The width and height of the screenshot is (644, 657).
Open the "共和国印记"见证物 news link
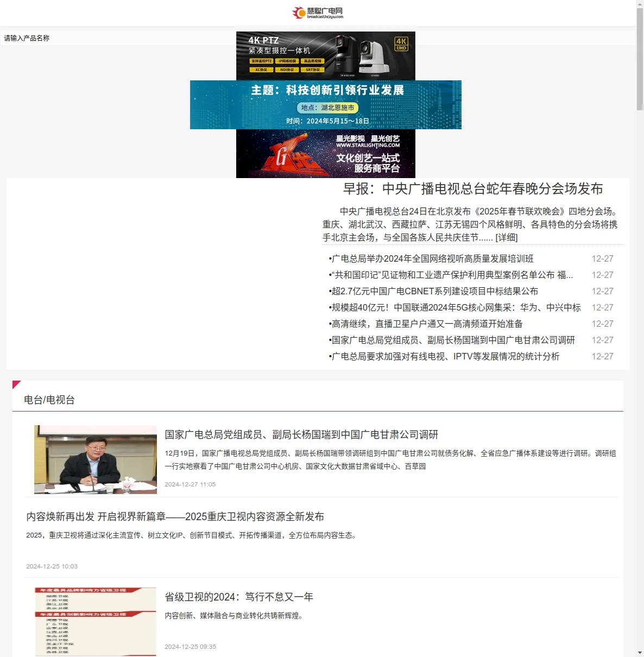pyautogui.click(x=452, y=275)
